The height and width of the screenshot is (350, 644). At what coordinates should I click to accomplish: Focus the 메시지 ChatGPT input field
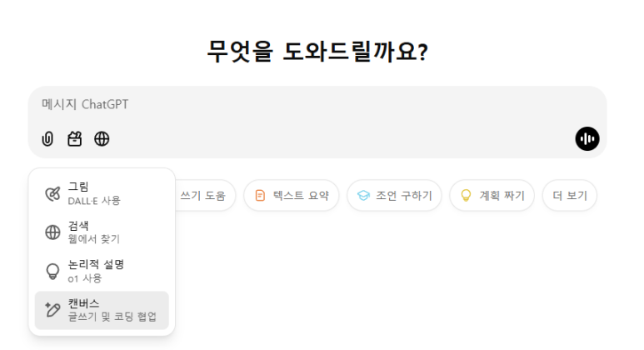(317, 104)
